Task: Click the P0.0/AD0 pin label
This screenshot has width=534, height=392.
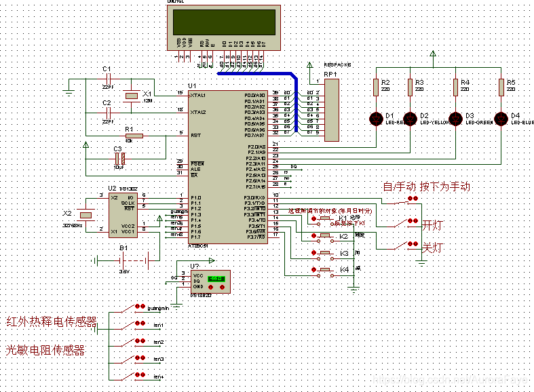Action: pos(254,95)
